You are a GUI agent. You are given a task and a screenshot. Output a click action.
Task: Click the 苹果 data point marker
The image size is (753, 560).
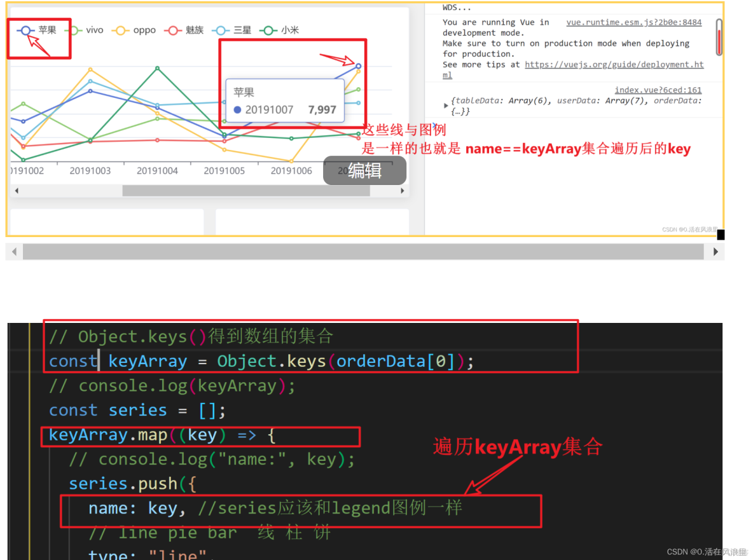click(358, 65)
